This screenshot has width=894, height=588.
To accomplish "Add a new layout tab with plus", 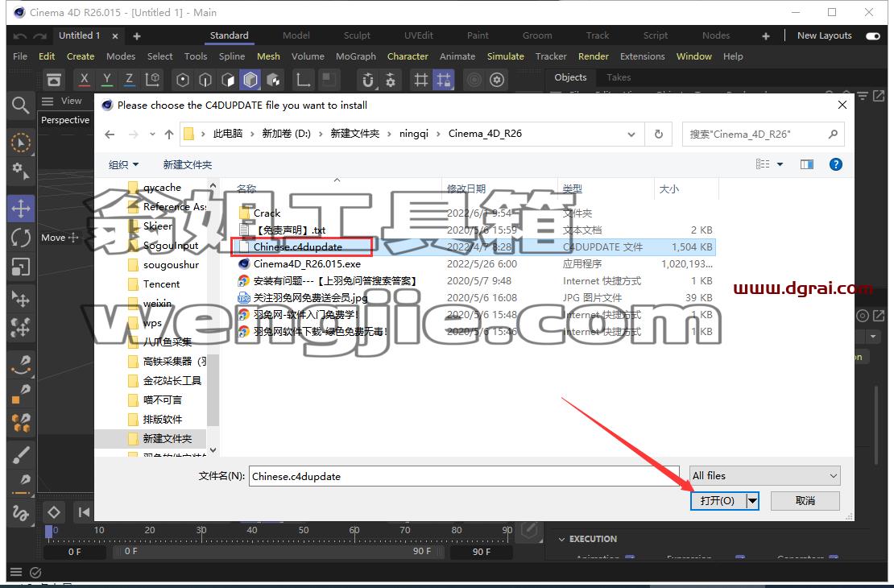I will (765, 36).
